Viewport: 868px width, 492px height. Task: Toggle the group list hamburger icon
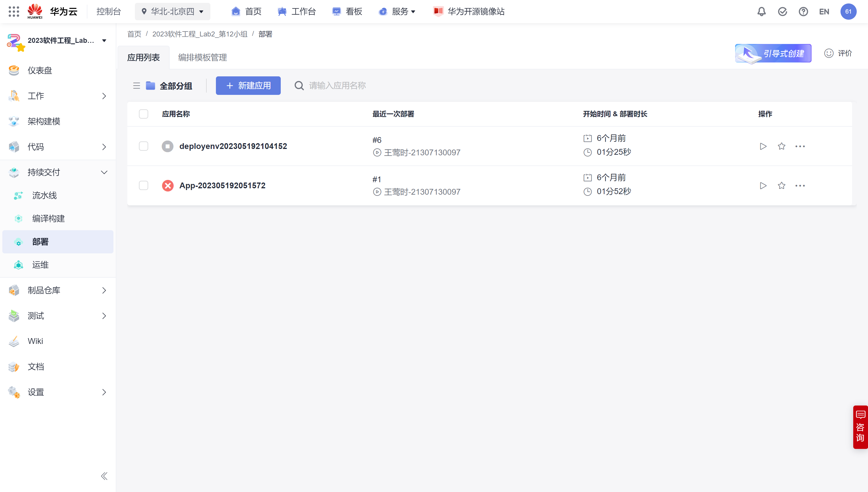coord(137,86)
